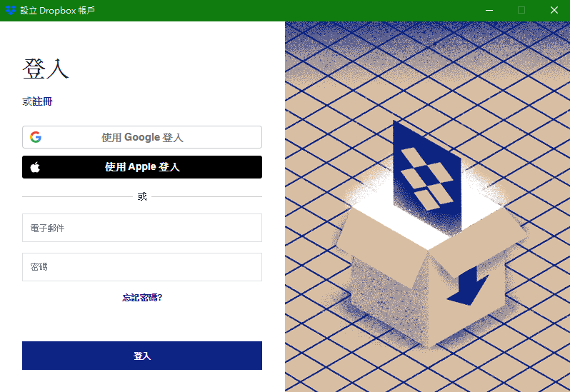The width and height of the screenshot is (570, 392).
Task: Click the disabled maximize window button
Action: tap(521, 10)
